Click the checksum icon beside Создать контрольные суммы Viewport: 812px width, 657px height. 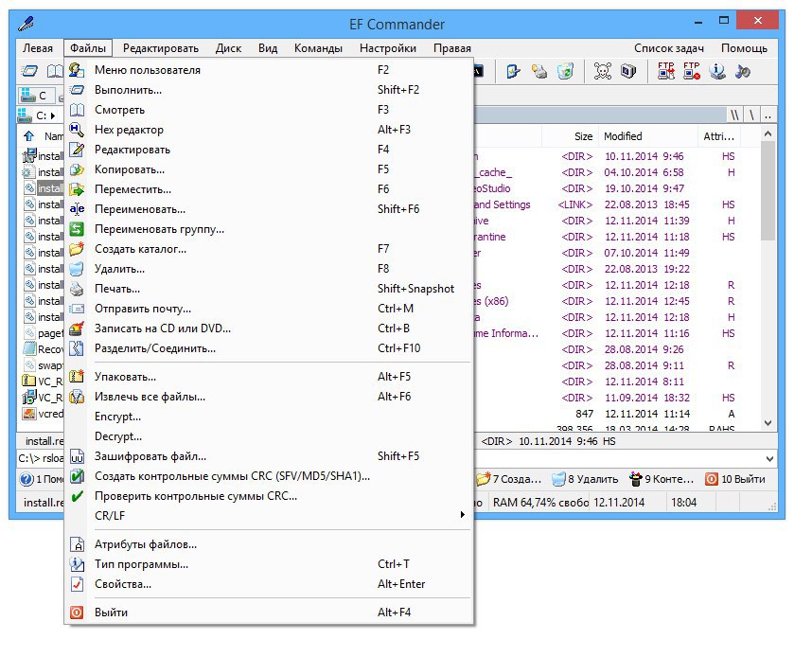[77, 476]
